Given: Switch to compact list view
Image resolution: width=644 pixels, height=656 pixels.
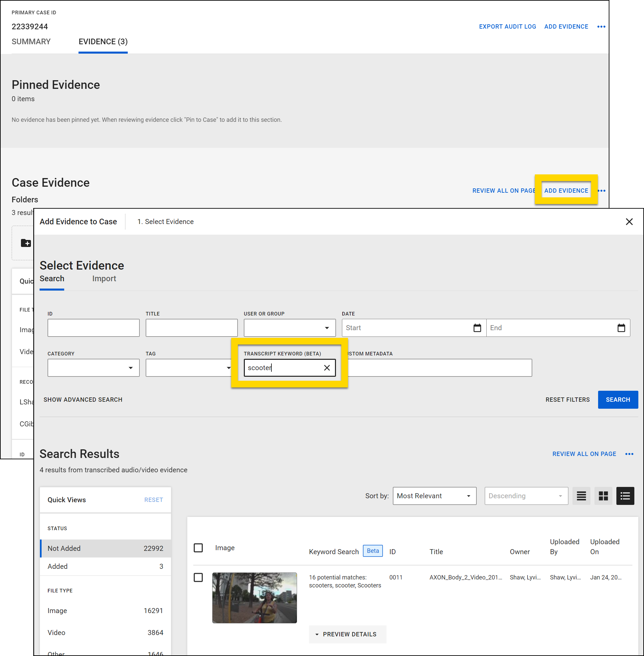Looking at the screenshot, I should click(581, 496).
